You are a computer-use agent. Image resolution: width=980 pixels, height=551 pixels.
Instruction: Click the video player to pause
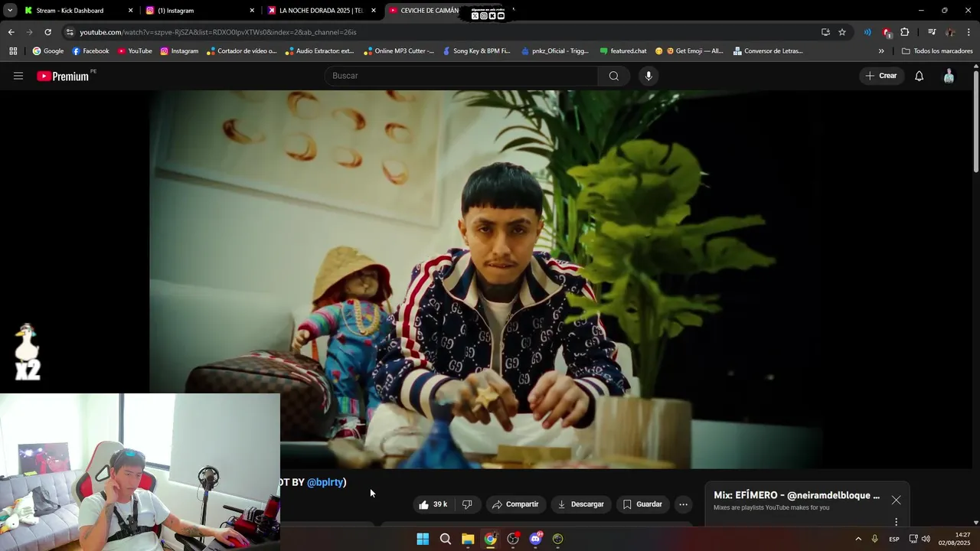488,279
